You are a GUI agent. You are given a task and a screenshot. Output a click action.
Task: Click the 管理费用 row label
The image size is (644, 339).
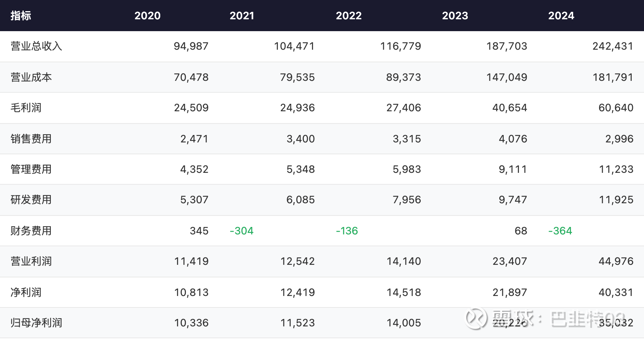(31, 169)
